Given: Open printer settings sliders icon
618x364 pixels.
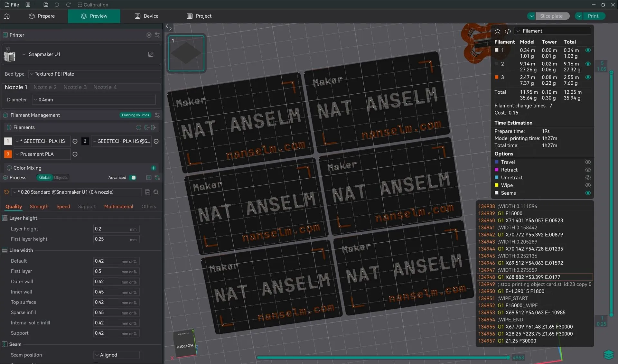Looking at the screenshot, I should [157, 35].
